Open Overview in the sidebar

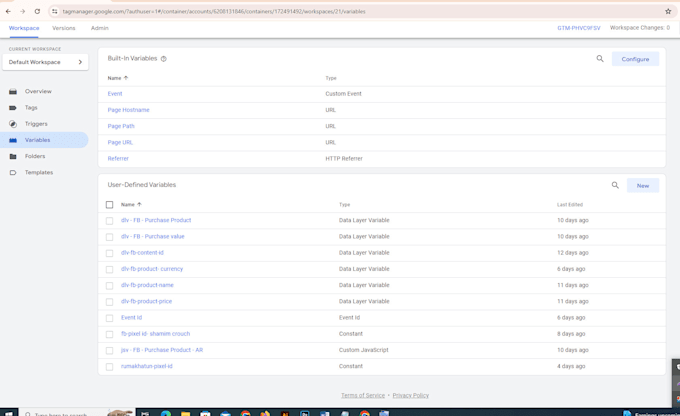[38, 92]
